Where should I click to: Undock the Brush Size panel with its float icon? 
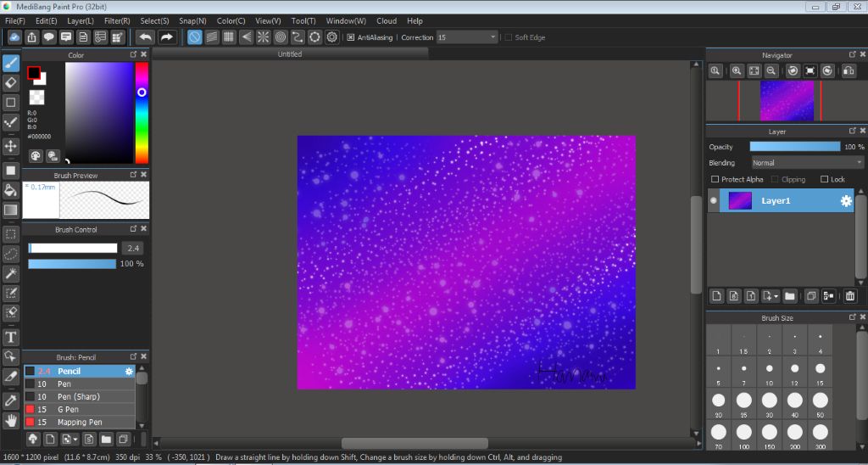853,317
